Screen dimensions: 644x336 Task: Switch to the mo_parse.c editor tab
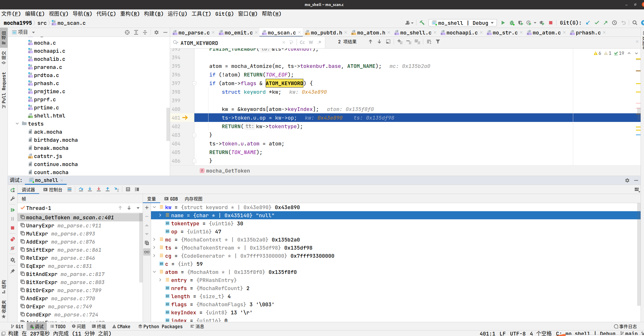[194, 33]
